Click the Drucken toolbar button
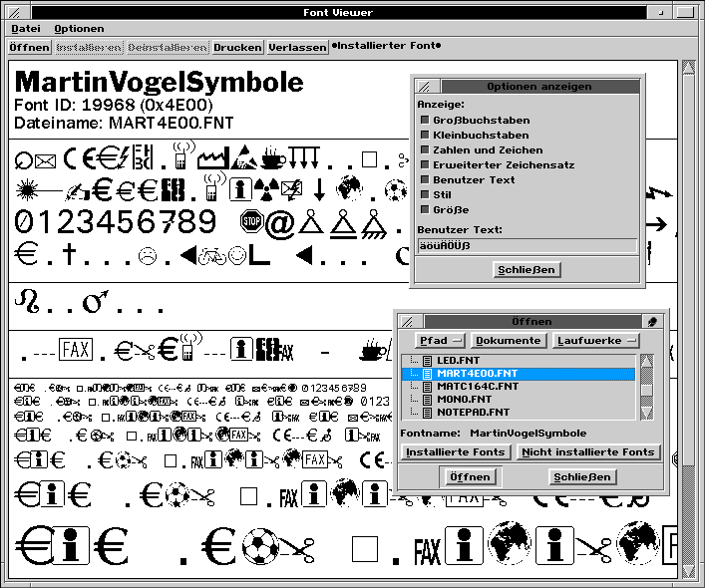Viewport: 705px width, 588px height. tap(237, 47)
